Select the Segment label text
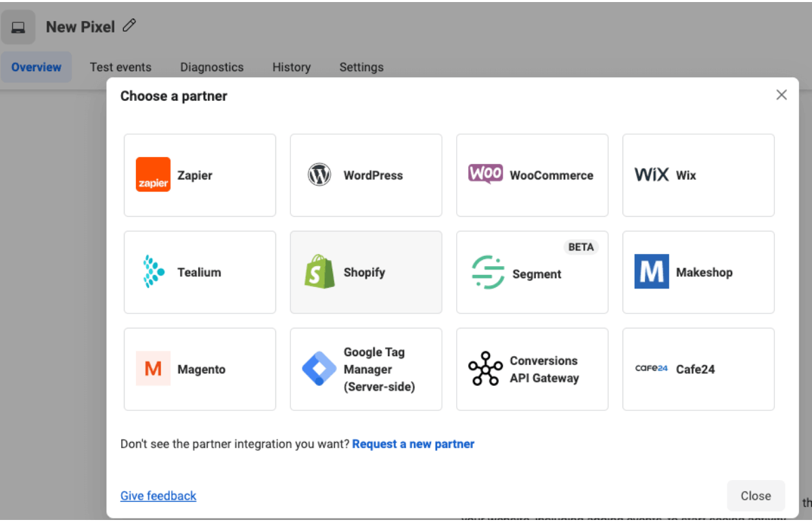812x522 pixels. [x=537, y=274]
